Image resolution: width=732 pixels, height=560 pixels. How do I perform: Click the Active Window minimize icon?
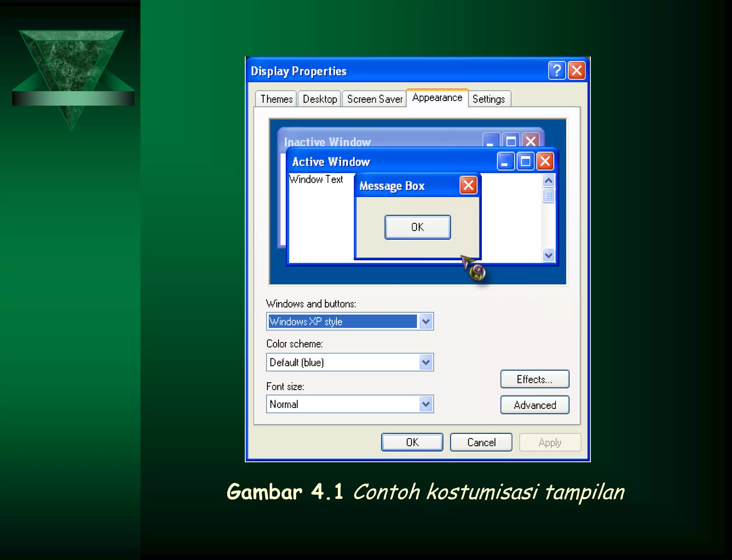pos(505,161)
